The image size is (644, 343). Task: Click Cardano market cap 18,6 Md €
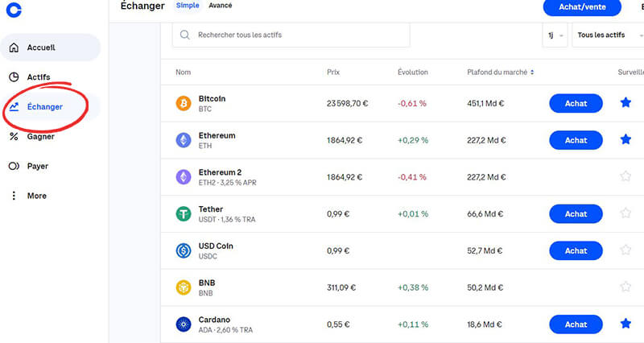[485, 324]
